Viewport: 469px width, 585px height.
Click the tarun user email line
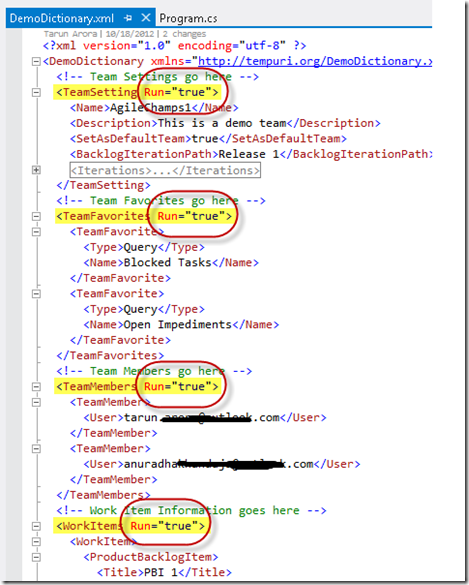205,417
